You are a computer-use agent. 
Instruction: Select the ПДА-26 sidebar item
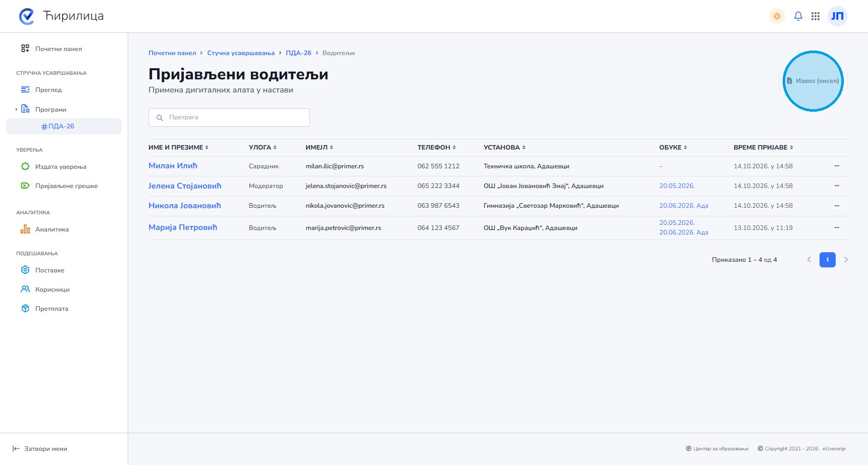(64, 126)
